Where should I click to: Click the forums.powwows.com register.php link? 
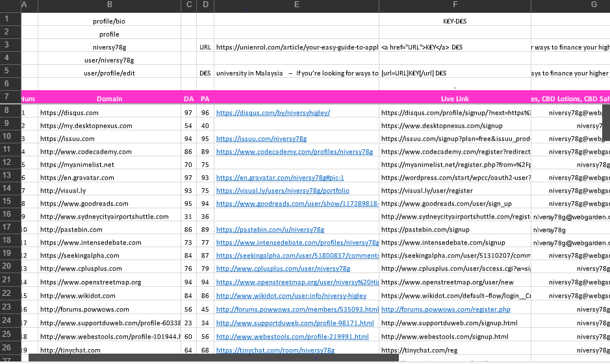click(x=446, y=309)
